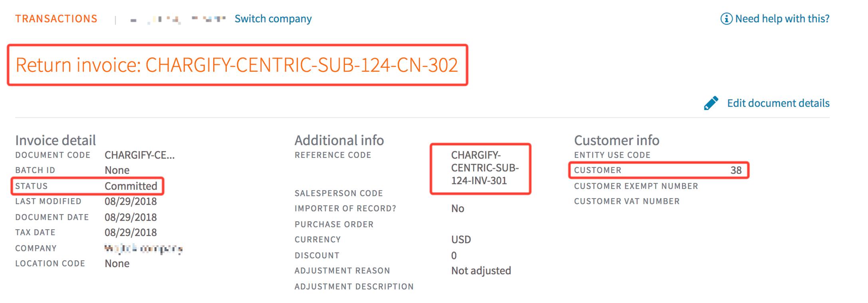The image size is (868, 303).
Task: Open Need help with this link
Action: (x=782, y=19)
